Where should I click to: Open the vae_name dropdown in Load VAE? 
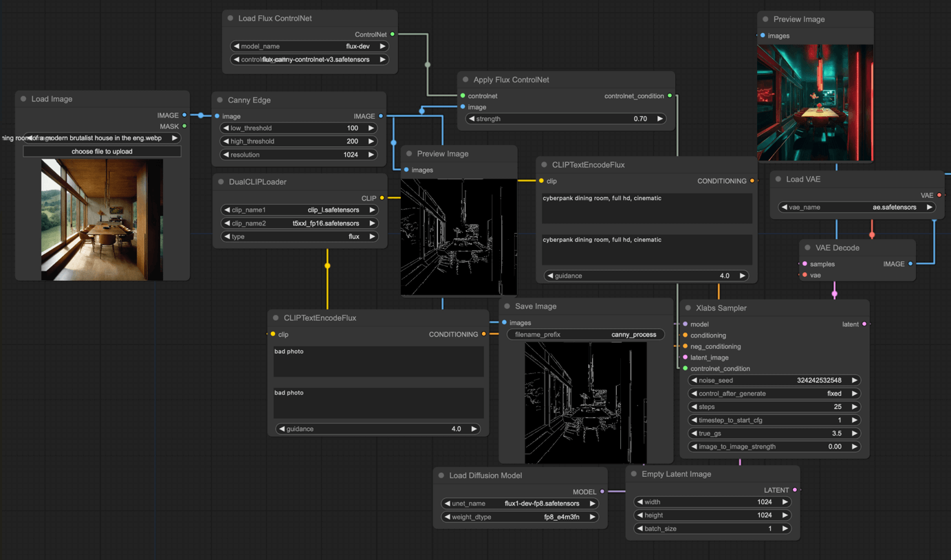pos(856,207)
